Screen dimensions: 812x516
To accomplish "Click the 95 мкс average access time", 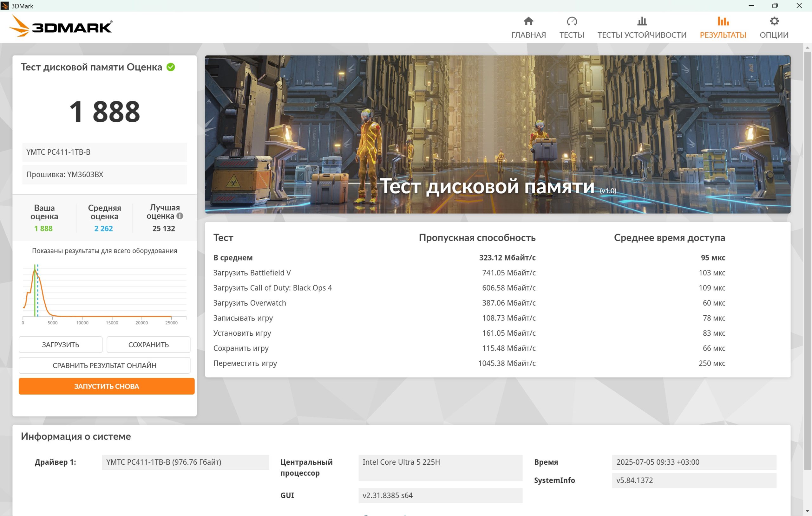I will [713, 257].
